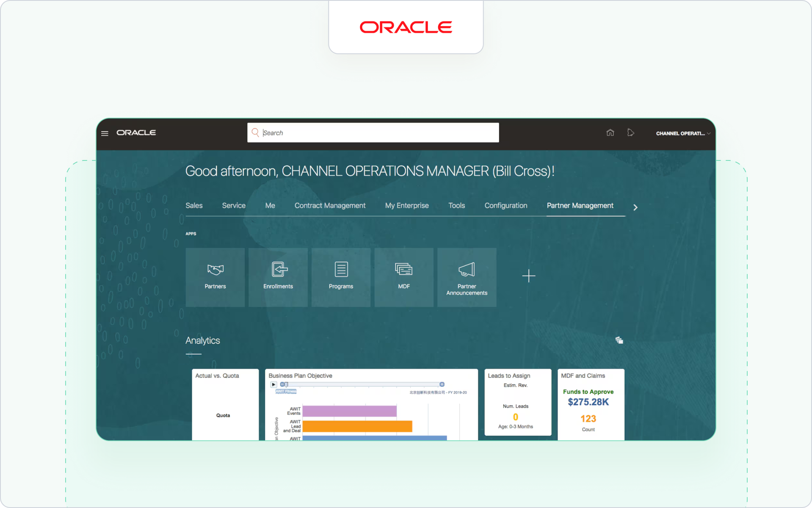812x508 pixels.
Task: Open the Business Plan Objective chart
Action: [x=371, y=404]
